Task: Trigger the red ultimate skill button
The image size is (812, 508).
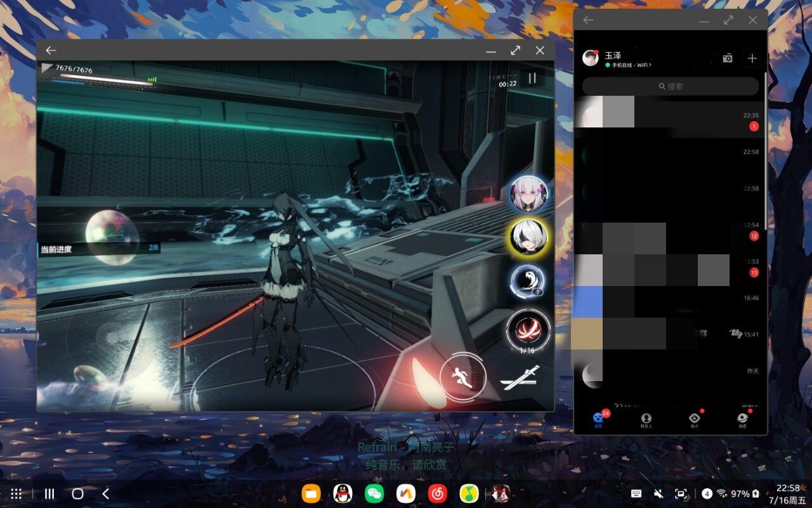Action: pos(528,331)
